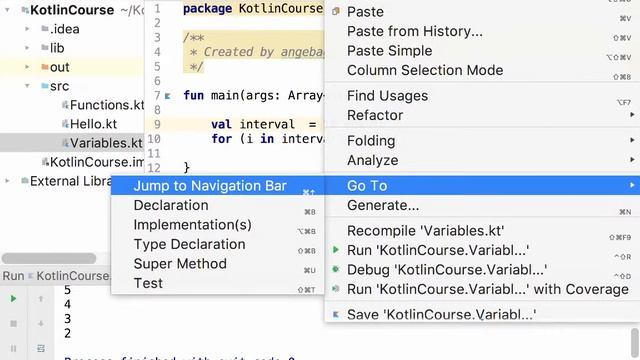Choose Type Declaration from Go To submenu
This screenshot has width=640, height=360.
(x=218, y=244)
